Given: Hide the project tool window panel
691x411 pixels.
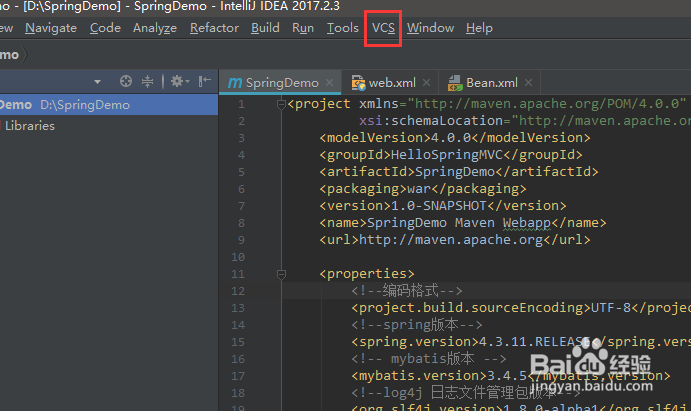Looking at the screenshot, I should coord(204,81).
